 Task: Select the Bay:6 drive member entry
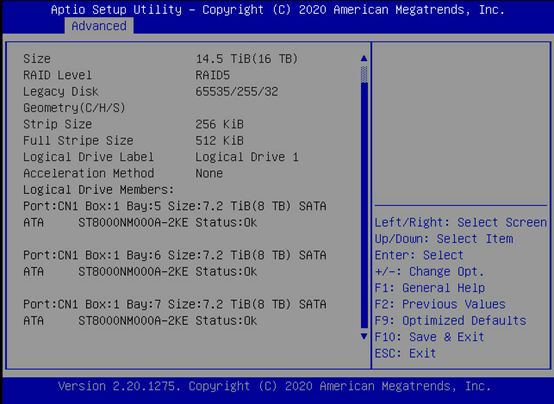tap(175, 263)
